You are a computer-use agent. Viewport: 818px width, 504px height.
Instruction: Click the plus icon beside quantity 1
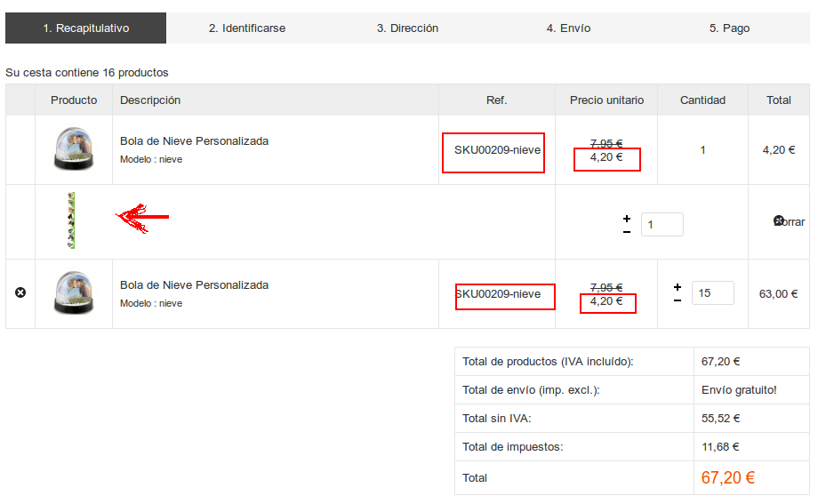[627, 218]
